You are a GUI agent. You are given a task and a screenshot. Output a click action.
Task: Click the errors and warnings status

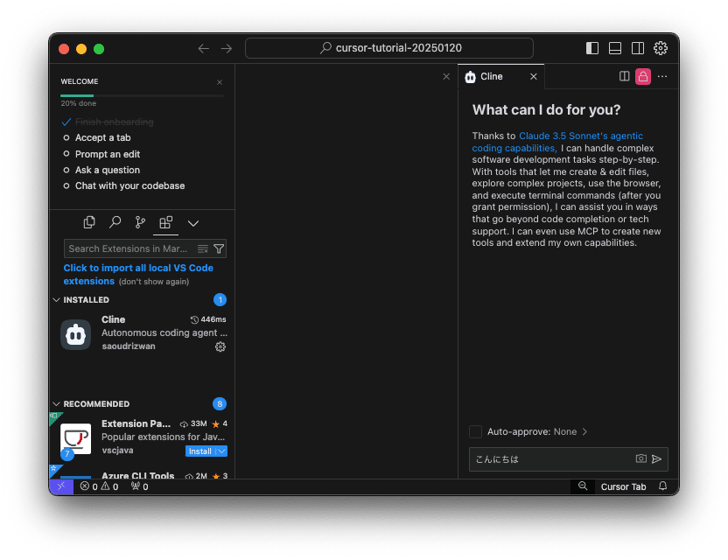99,486
